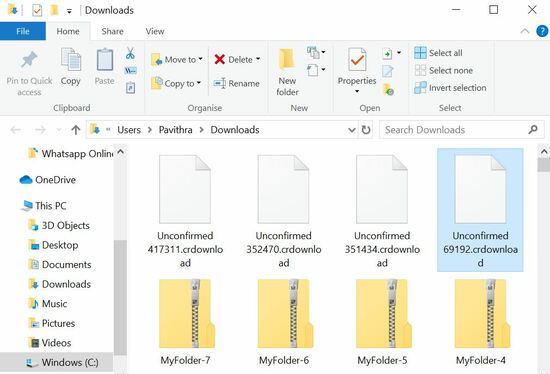Open OneDrive in the navigation pane
Screen dimensions: 550x374
tap(47, 180)
